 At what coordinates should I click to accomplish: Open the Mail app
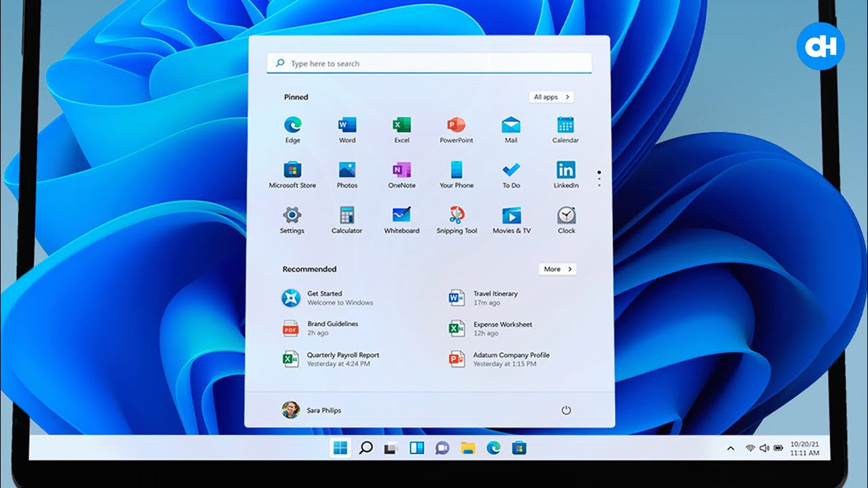pyautogui.click(x=511, y=129)
